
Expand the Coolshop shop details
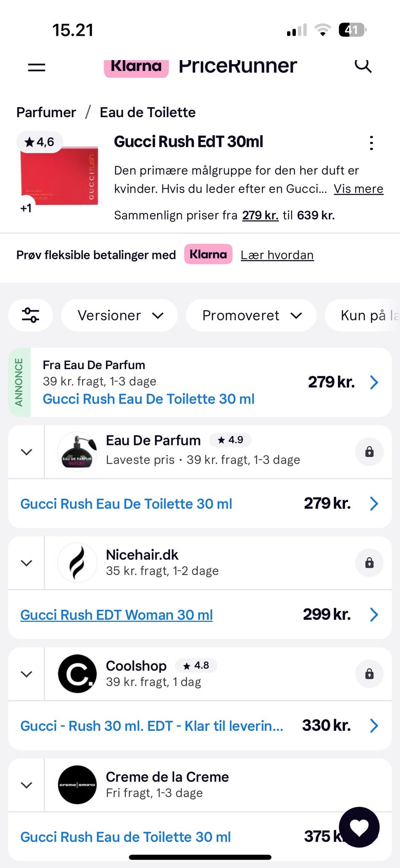tap(27, 674)
